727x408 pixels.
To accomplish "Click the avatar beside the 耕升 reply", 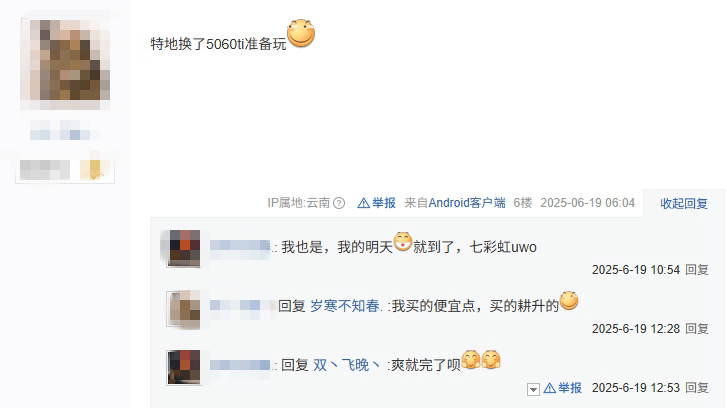I will [184, 309].
